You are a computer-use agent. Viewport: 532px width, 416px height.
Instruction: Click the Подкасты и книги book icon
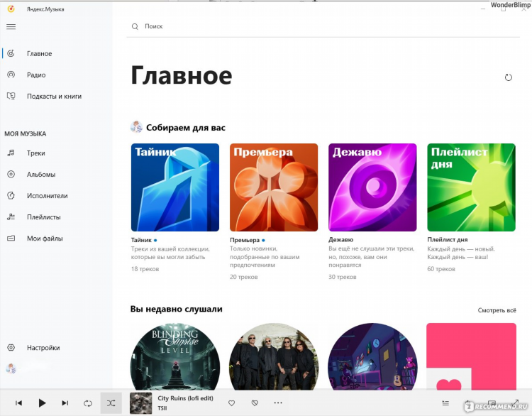point(11,96)
